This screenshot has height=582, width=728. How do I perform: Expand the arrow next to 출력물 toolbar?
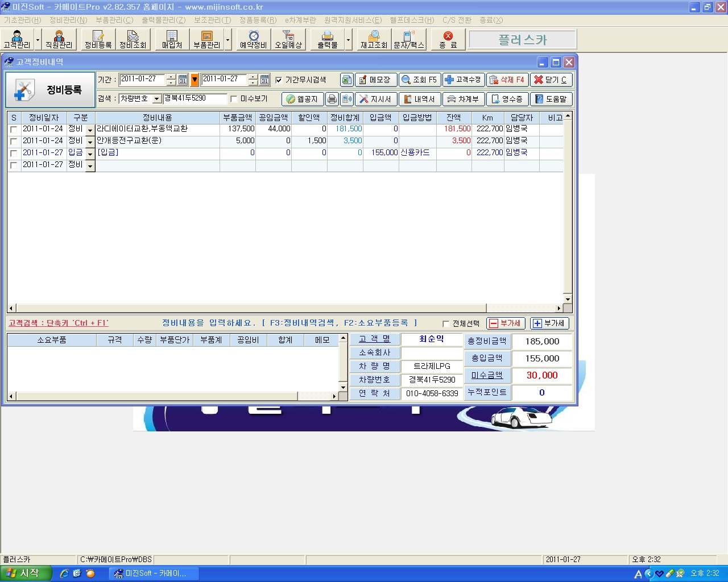(x=349, y=40)
